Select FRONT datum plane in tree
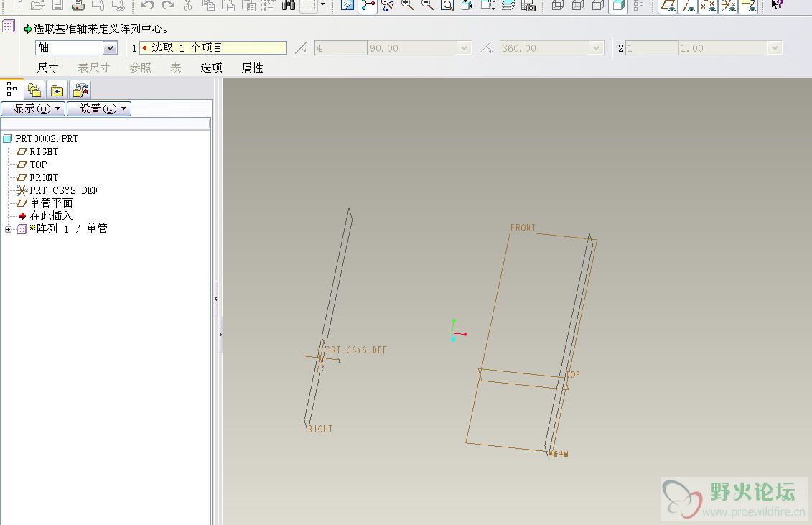 [x=38, y=178]
